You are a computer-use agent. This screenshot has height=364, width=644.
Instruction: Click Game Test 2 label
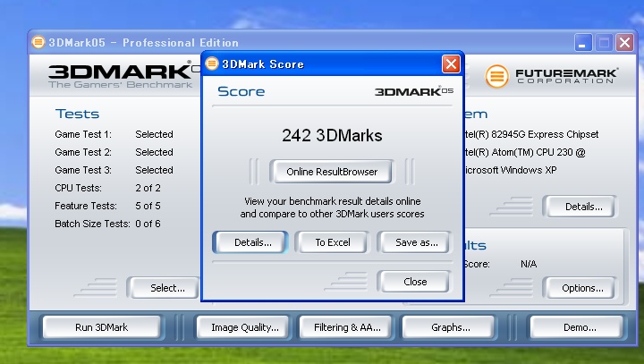(83, 152)
